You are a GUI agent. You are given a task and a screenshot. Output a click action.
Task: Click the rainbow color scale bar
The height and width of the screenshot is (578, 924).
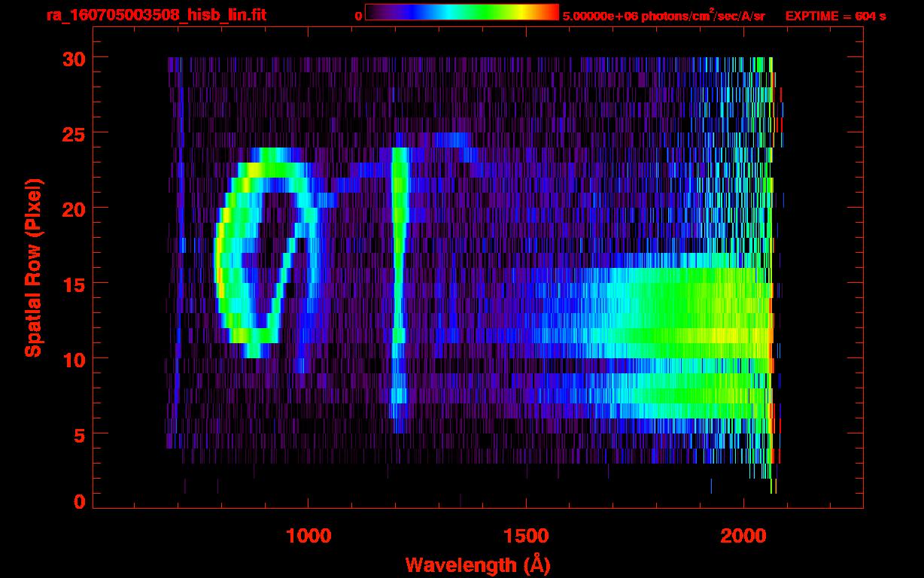pos(462,12)
